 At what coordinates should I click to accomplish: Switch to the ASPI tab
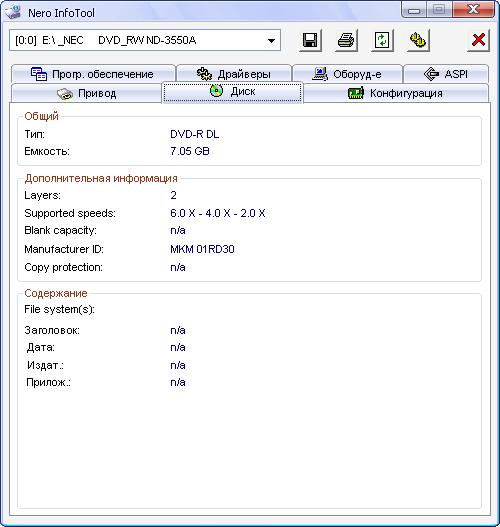[x=446, y=74]
